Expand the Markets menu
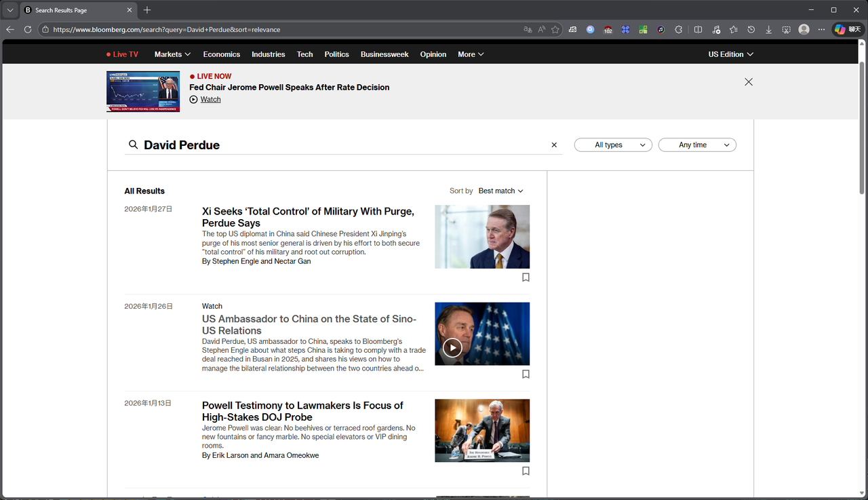 coord(172,54)
